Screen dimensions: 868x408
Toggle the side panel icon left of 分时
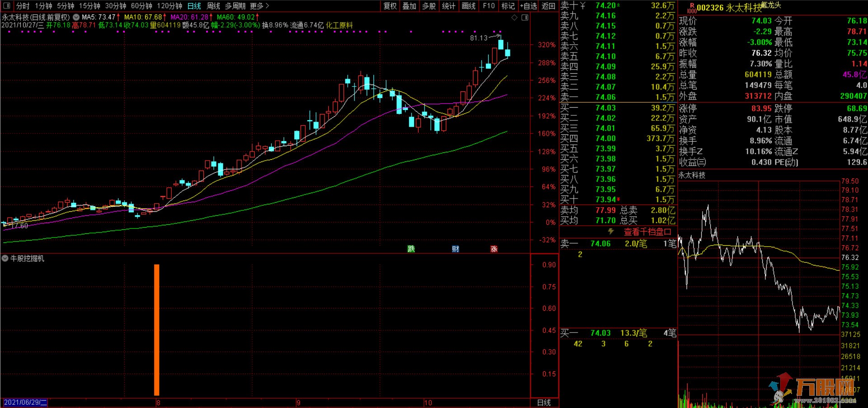[x=6, y=6]
